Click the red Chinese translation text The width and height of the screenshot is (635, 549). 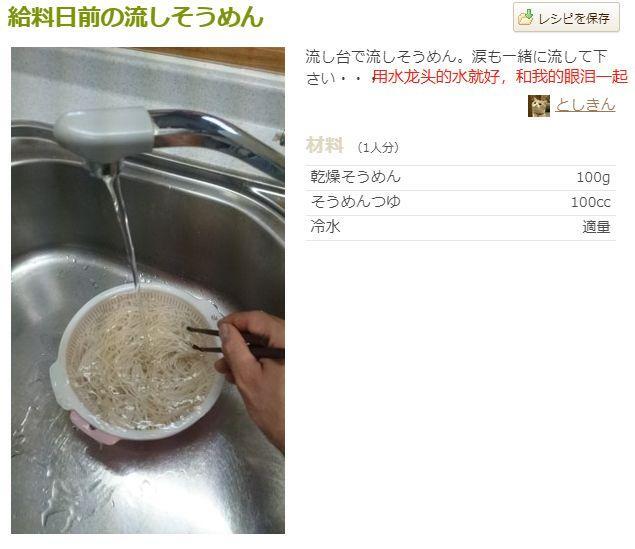(500, 77)
